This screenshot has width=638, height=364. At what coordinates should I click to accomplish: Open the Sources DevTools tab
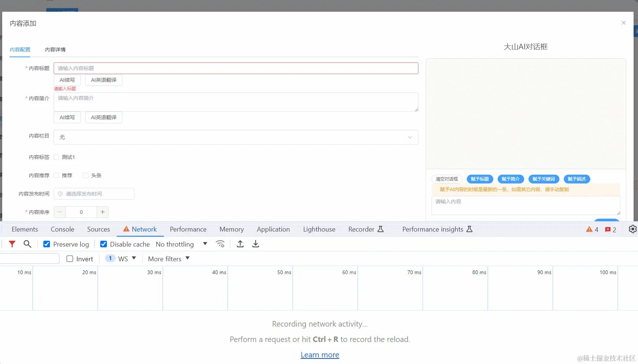pos(98,229)
